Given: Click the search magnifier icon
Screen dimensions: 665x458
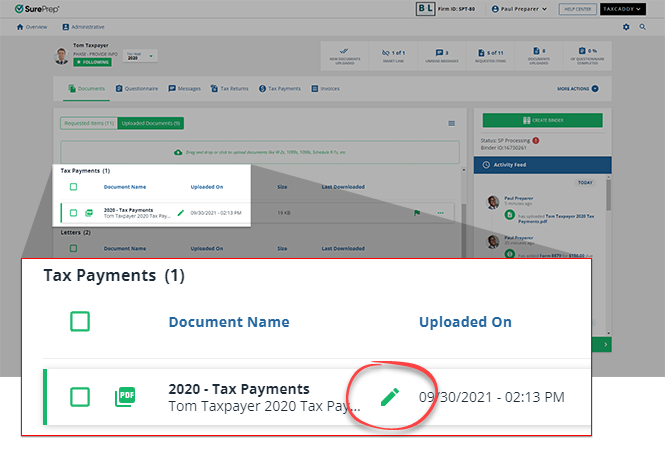Looking at the screenshot, I should (643, 27).
